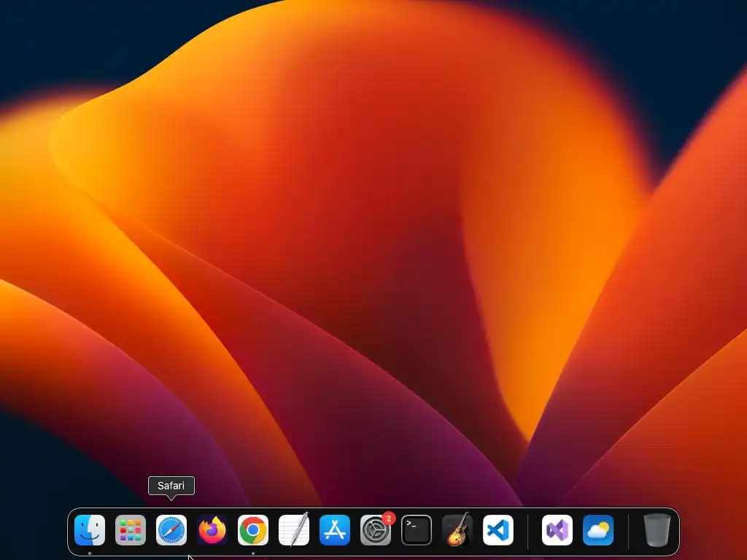Open Finder from the Dock
The width and height of the screenshot is (747, 560).
point(90,530)
